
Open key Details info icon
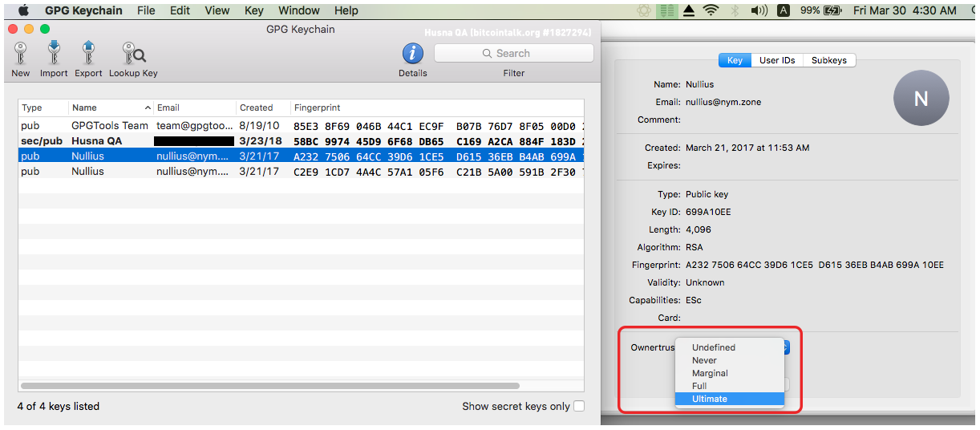click(x=413, y=54)
